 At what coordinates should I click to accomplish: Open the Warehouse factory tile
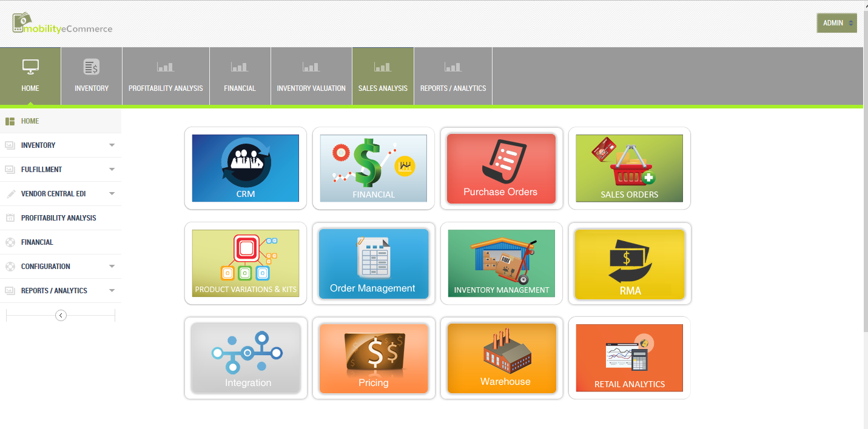[501, 358]
